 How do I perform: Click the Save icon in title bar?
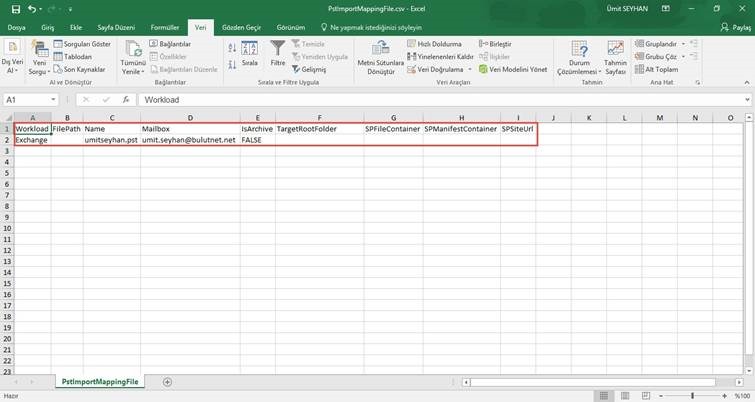click(x=15, y=9)
